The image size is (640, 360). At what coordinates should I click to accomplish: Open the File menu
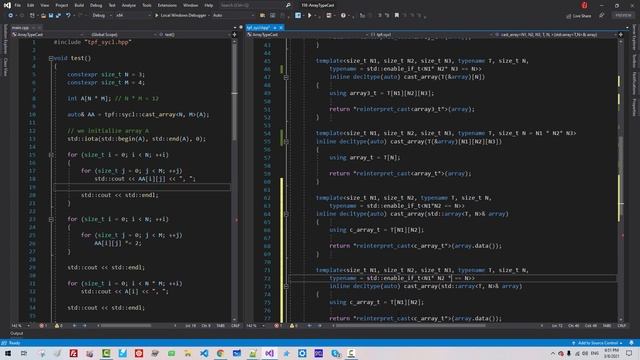pyautogui.click(x=18, y=5)
